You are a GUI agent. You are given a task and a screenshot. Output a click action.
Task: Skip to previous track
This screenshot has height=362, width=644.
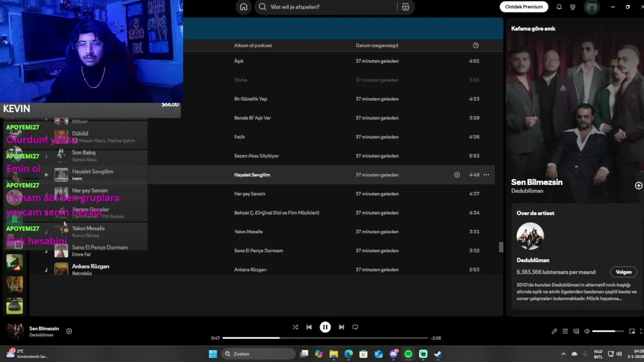click(x=309, y=327)
